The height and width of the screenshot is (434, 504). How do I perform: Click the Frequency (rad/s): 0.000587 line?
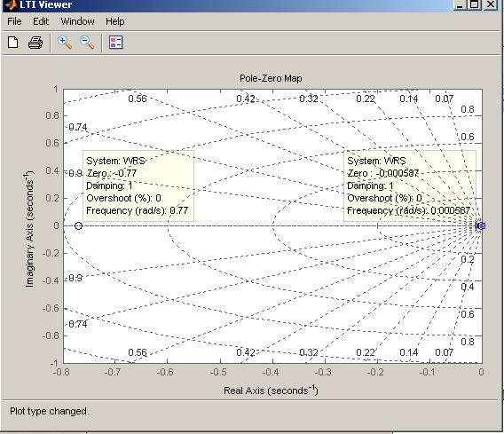point(408,210)
